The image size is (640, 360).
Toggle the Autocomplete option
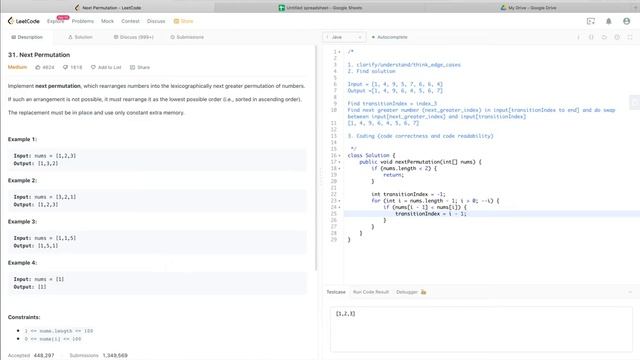[x=390, y=37]
